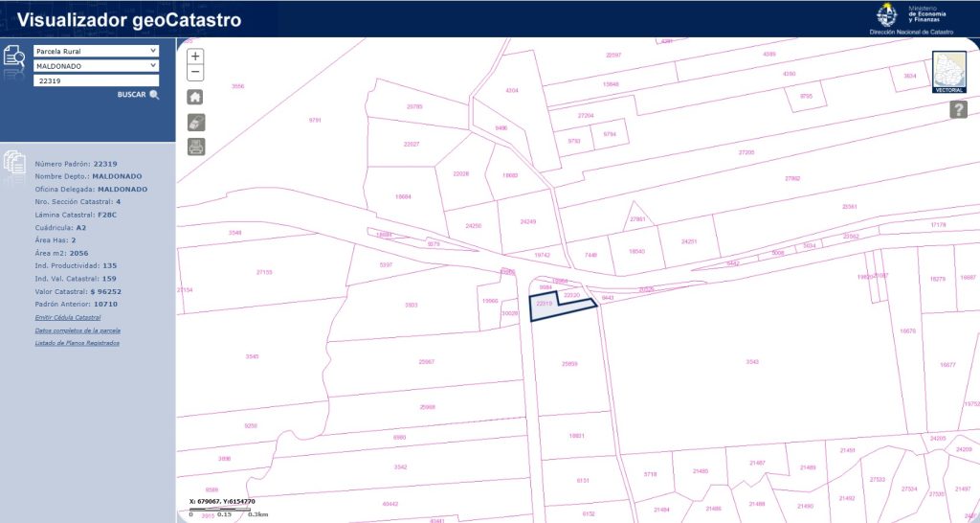The image size is (980, 523).
Task: Click the BUSCAR magnifier icon
Action: [154, 95]
